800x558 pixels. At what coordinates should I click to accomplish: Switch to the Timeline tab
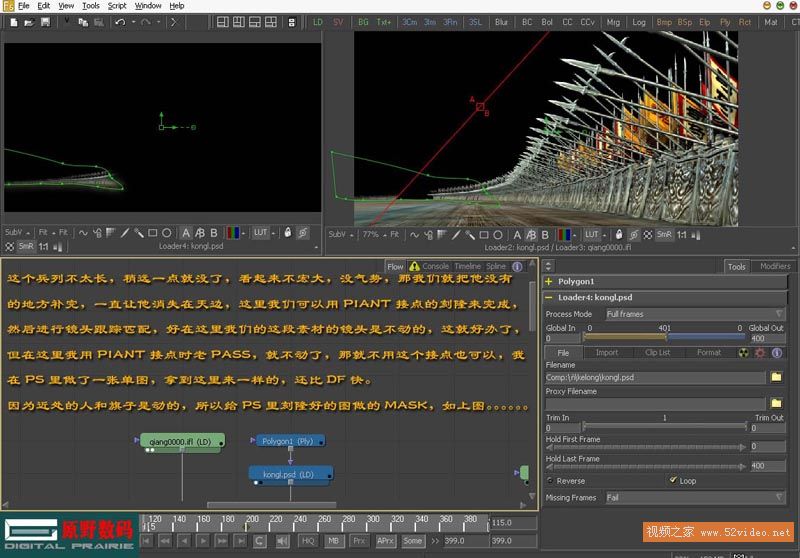(467, 266)
